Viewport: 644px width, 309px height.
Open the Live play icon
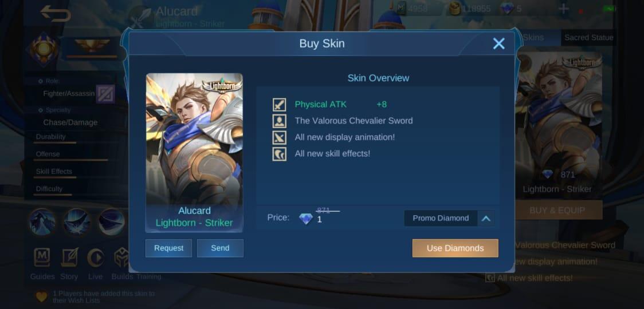95,257
